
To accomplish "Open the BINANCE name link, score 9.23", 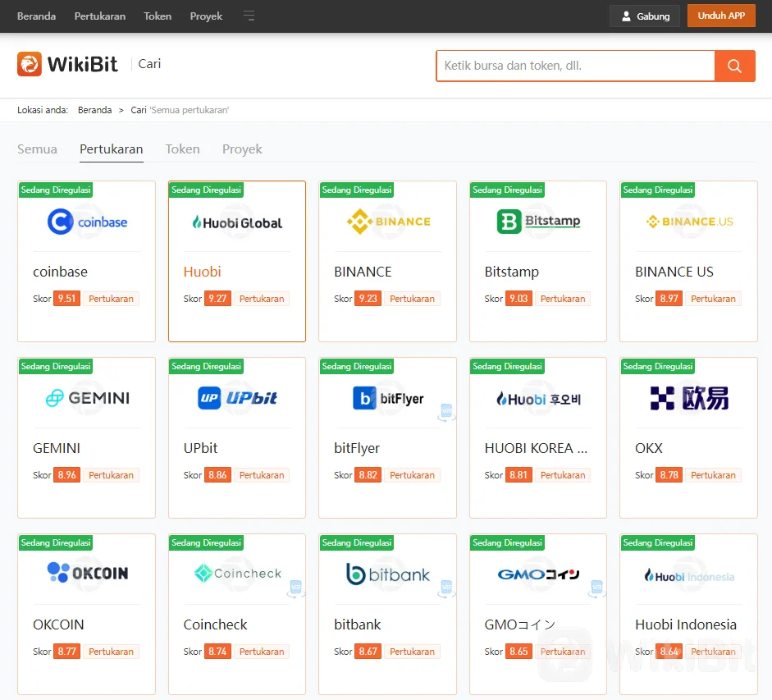I will point(363,272).
